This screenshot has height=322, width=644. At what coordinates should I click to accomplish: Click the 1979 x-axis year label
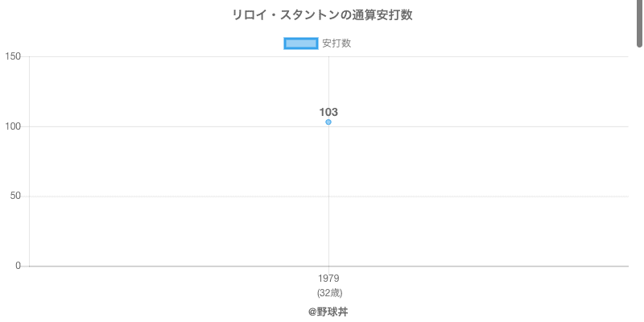pyautogui.click(x=328, y=279)
